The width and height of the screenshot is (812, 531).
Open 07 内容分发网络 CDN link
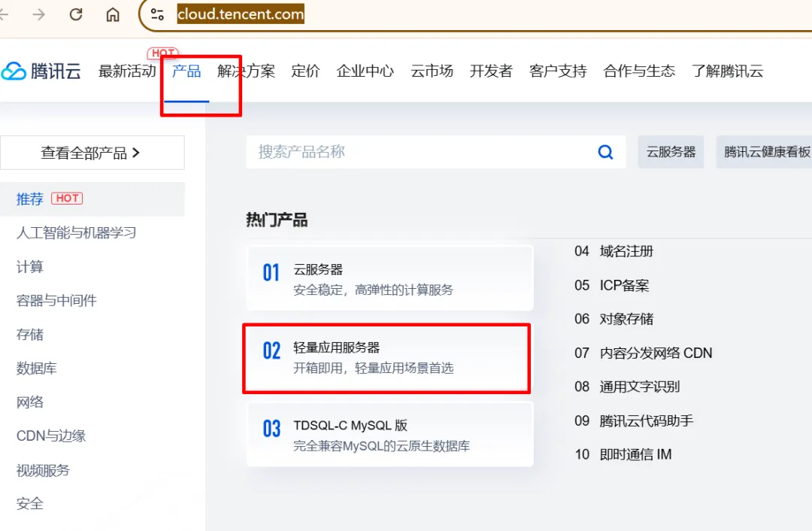[x=643, y=353]
